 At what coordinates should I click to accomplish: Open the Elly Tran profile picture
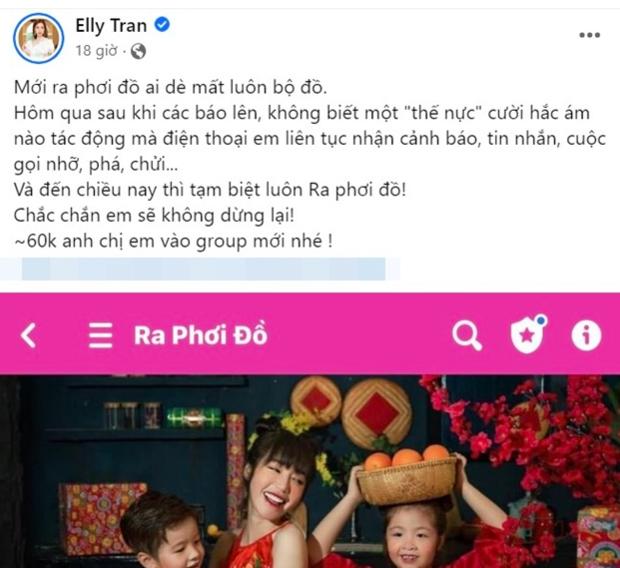pyautogui.click(x=38, y=38)
